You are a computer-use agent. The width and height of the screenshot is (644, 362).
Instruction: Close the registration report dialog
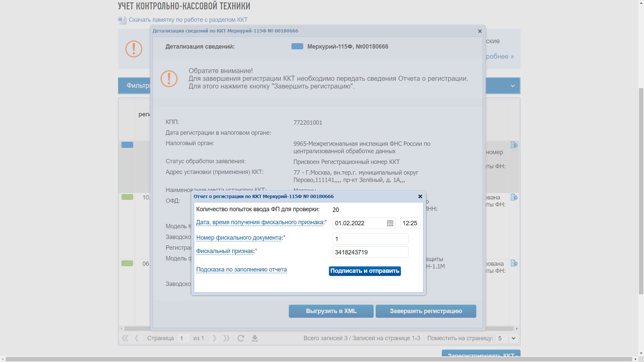(420, 196)
